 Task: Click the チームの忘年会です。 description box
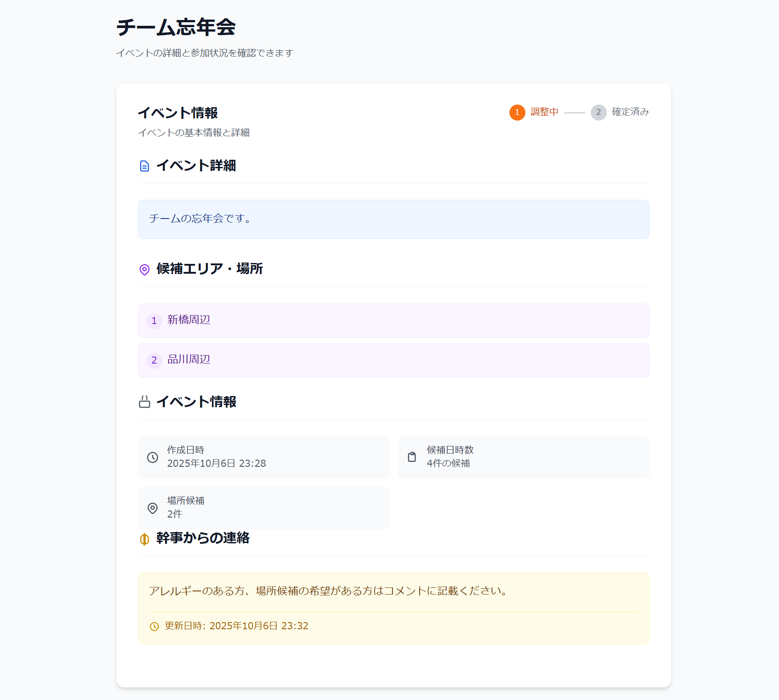coord(394,219)
